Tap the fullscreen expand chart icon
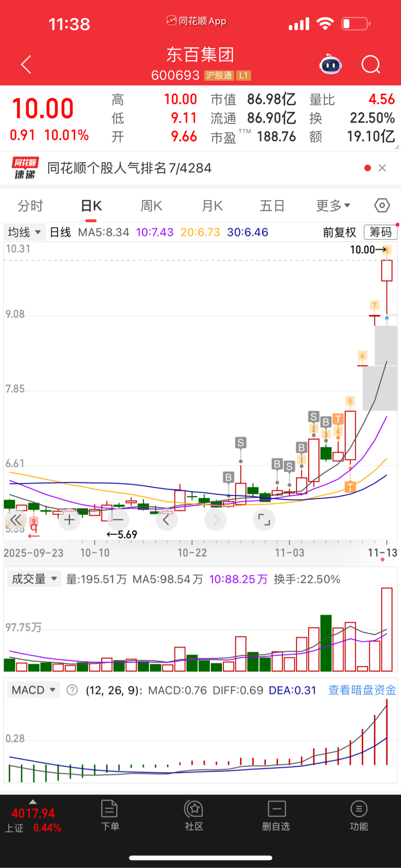The height and width of the screenshot is (868, 401). pyautogui.click(x=264, y=520)
